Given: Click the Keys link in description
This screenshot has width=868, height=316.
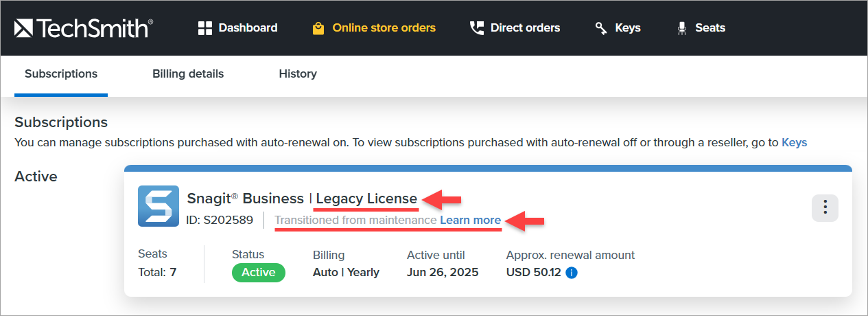Looking at the screenshot, I should click(x=795, y=143).
